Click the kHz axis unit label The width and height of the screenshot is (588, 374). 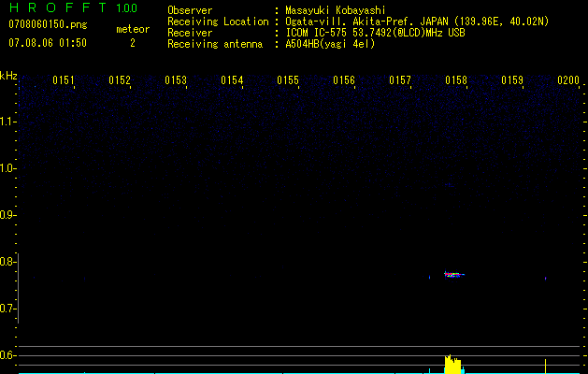[x=8, y=76]
